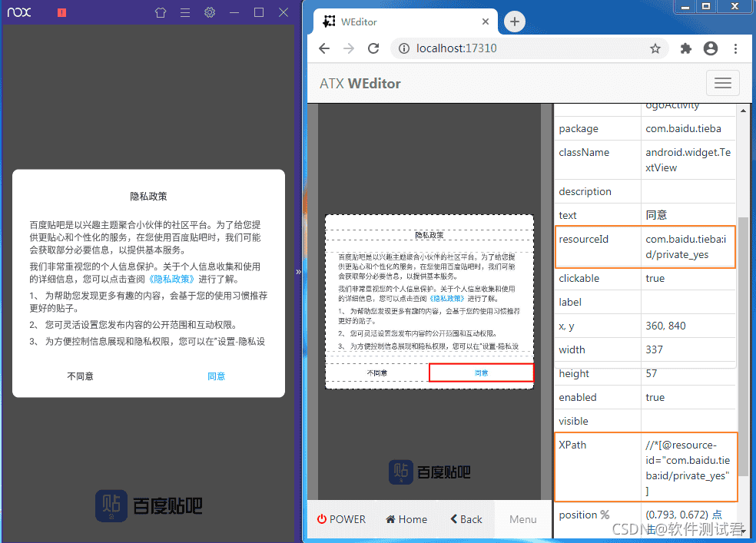Bookmark the page via the star icon
The width and height of the screenshot is (756, 543).
pyautogui.click(x=655, y=48)
